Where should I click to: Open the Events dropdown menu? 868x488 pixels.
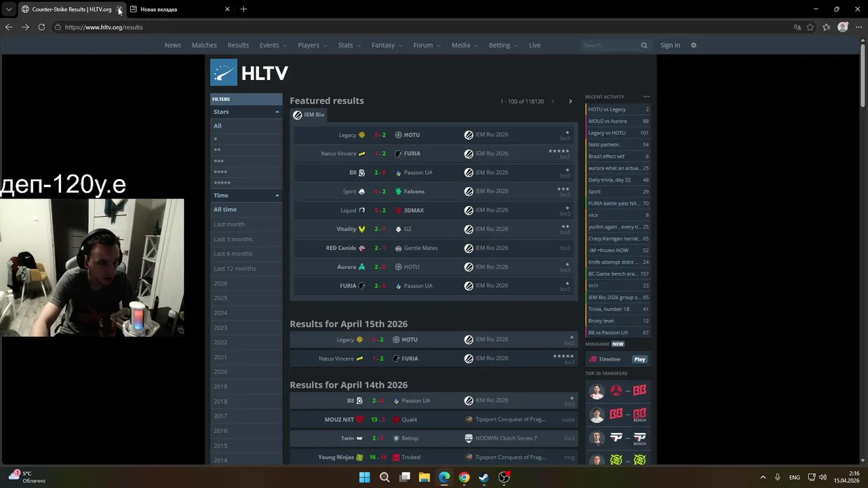coord(273,45)
